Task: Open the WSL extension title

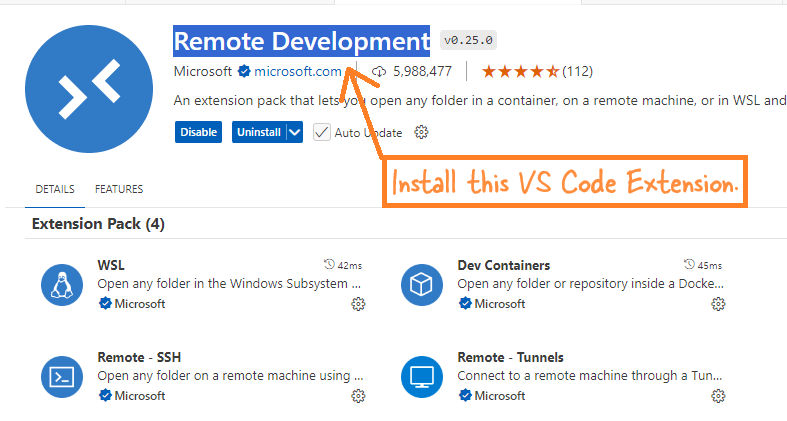Action: point(111,265)
